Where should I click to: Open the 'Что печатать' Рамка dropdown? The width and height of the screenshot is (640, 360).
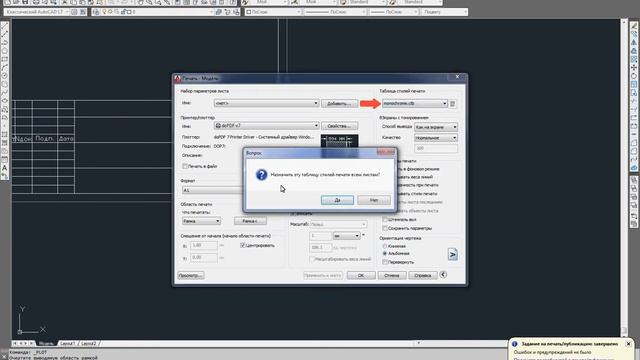201,221
